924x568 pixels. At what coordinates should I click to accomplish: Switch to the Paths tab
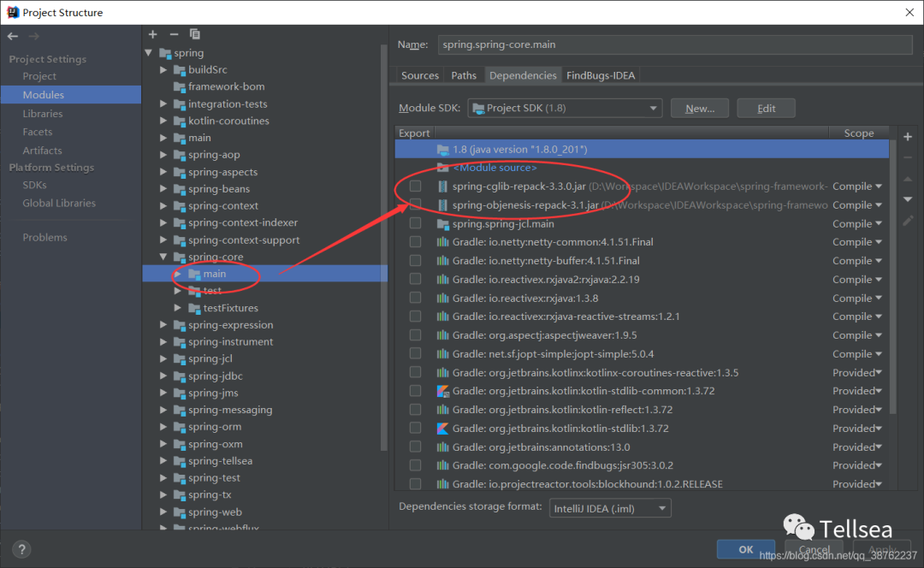point(463,75)
